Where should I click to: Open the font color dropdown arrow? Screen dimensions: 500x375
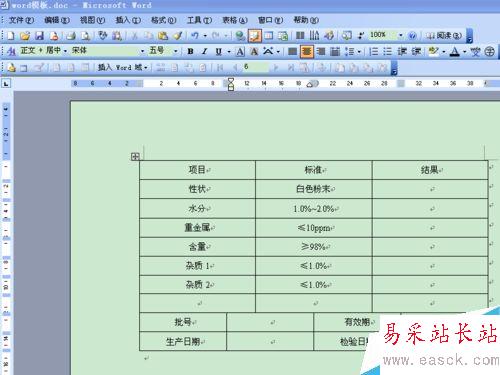464,52
